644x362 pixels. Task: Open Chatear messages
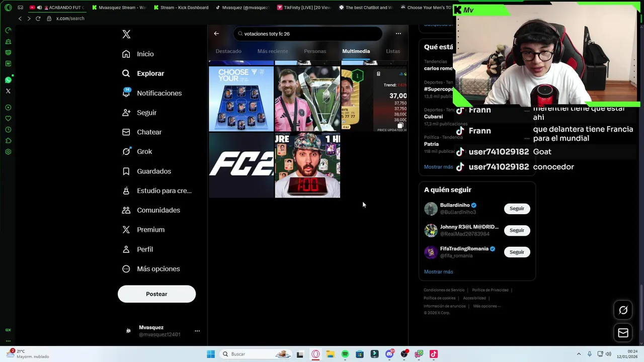[142, 132]
